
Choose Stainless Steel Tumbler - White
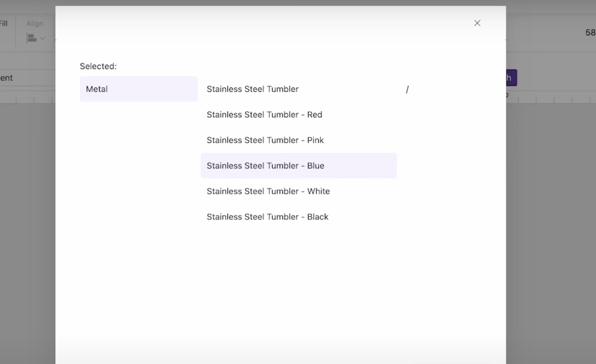[299, 191]
